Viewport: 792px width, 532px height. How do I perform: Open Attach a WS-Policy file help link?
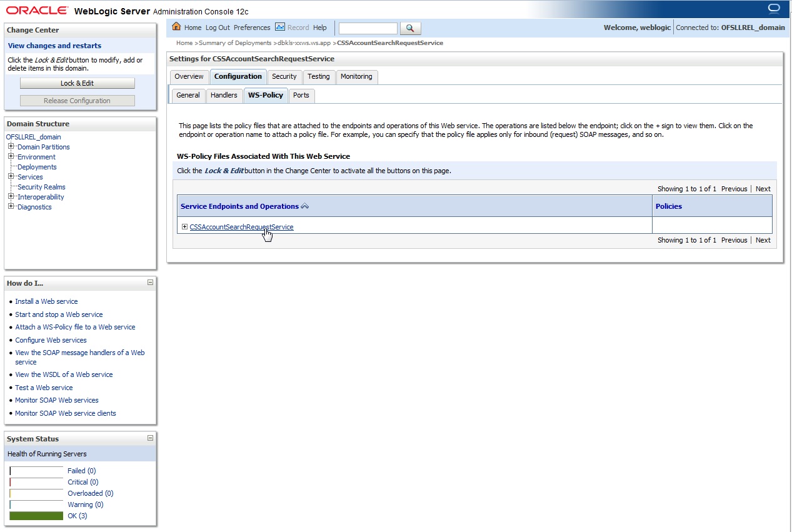[x=75, y=327]
